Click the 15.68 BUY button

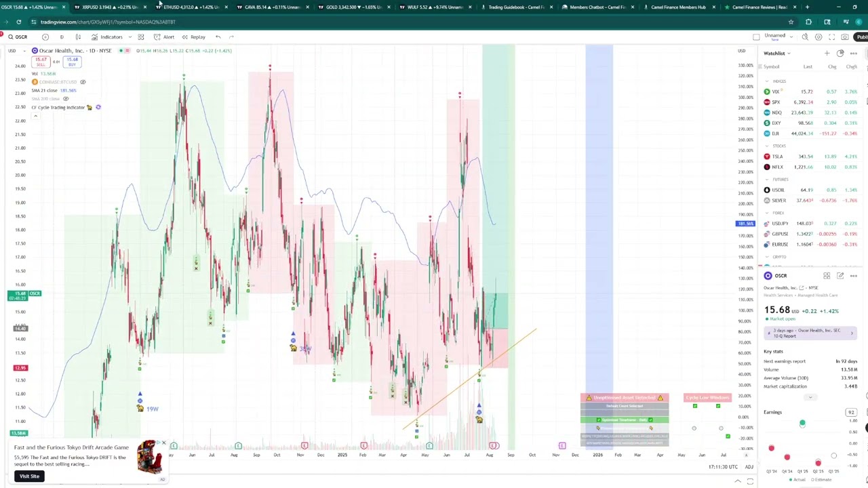point(73,62)
